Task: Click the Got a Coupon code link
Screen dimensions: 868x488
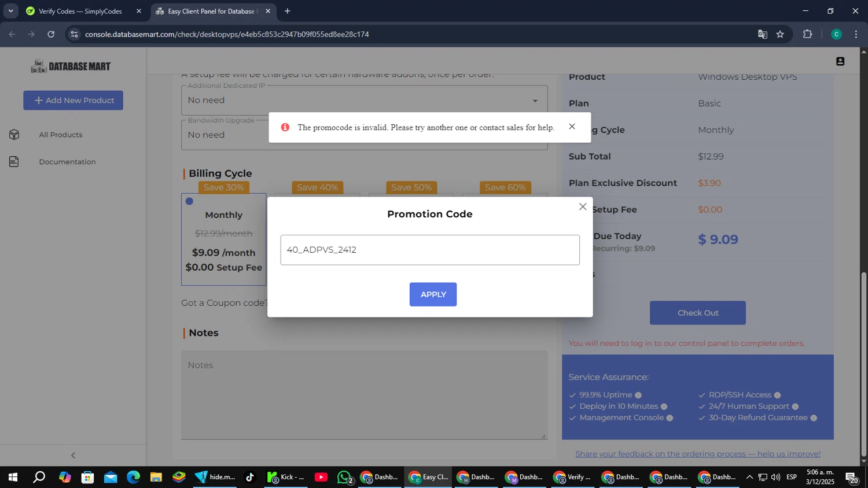Action: [225, 303]
